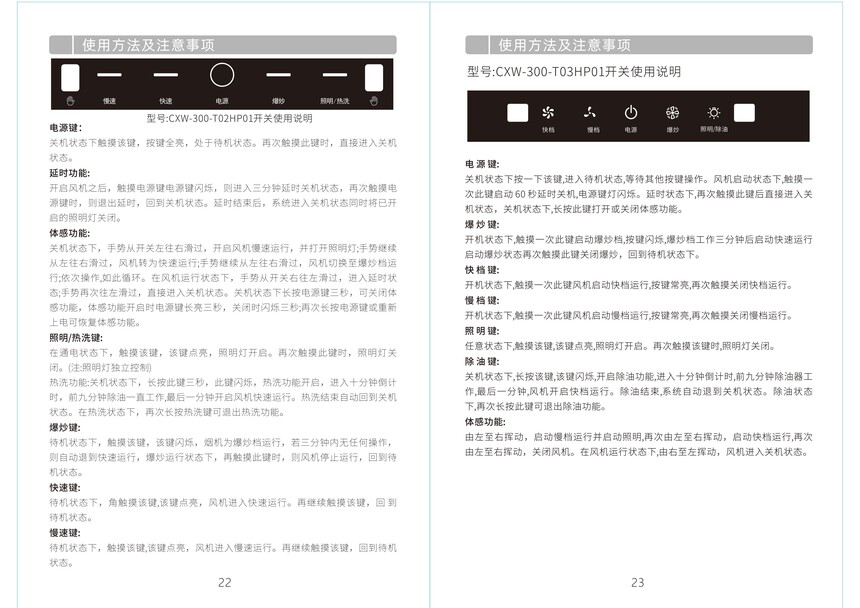Viewport: 860px width, 608px height.
Task: Click page number 22
Action: [x=225, y=583]
